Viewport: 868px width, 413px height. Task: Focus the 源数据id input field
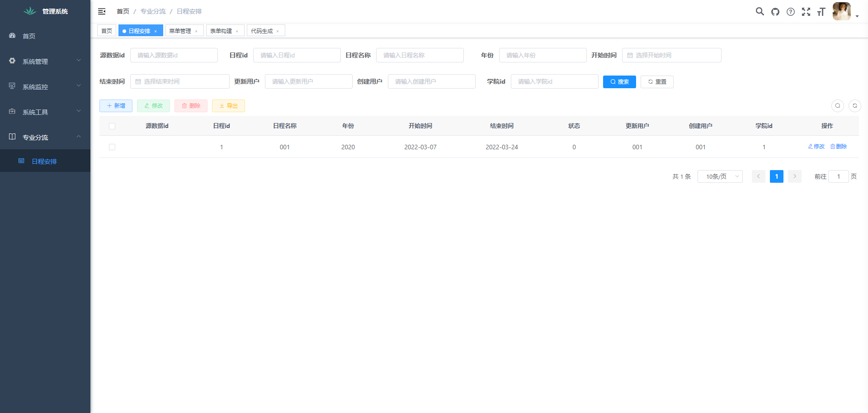(x=174, y=55)
